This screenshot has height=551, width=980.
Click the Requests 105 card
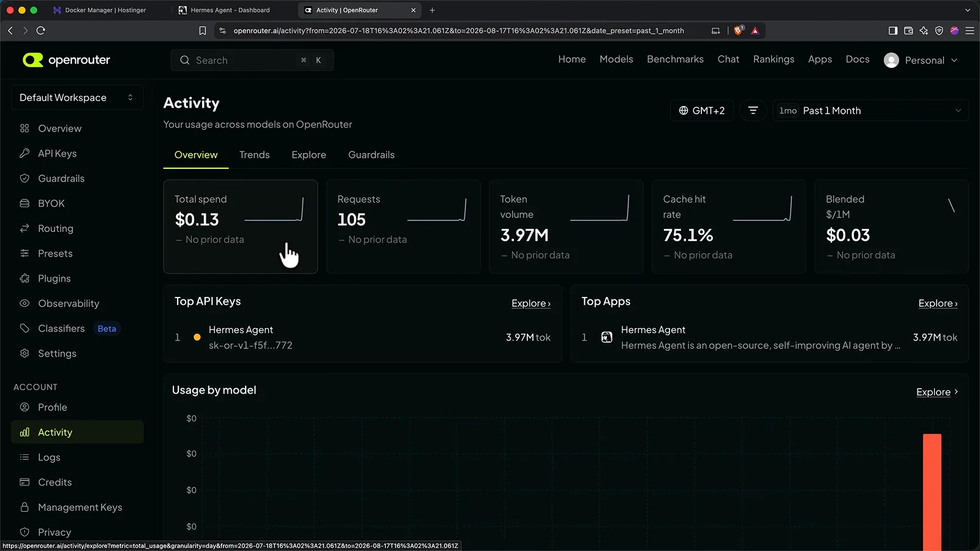click(x=404, y=227)
